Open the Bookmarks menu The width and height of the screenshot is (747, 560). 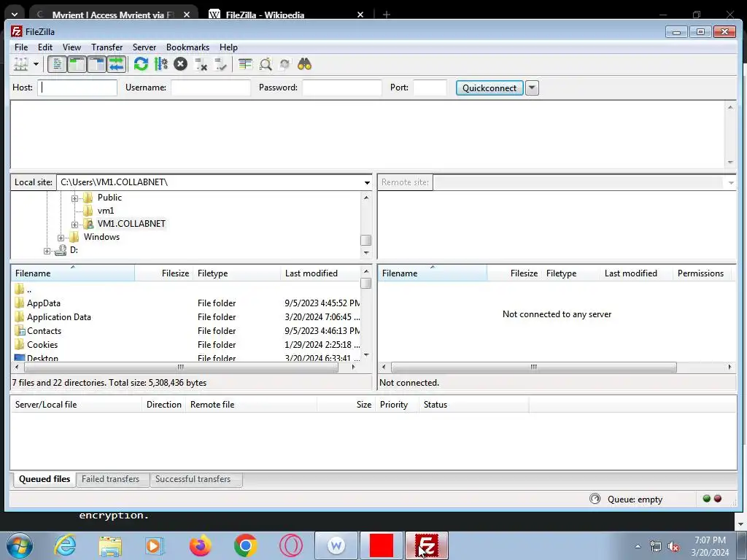pyautogui.click(x=187, y=47)
